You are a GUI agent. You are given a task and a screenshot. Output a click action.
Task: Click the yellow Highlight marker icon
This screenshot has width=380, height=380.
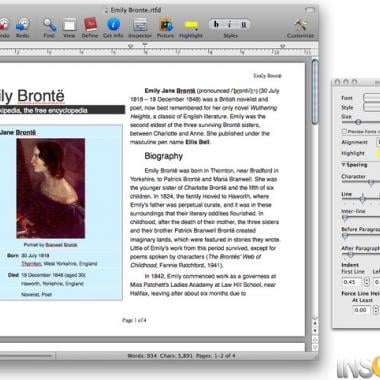[191, 25]
